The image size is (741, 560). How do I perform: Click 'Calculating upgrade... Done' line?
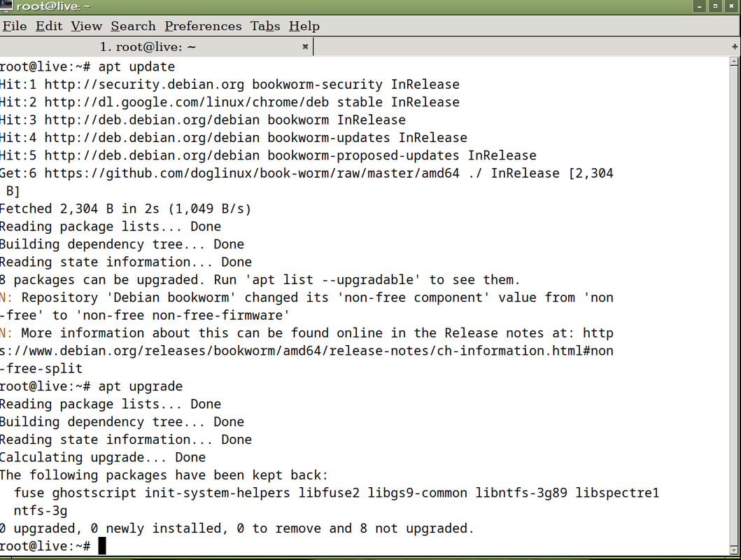[x=103, y=458]
